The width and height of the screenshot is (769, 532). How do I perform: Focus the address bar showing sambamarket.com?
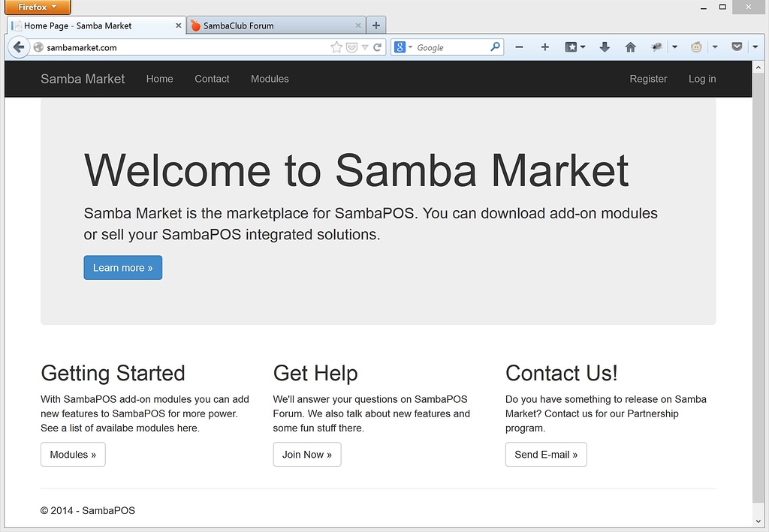click(150, 47)
